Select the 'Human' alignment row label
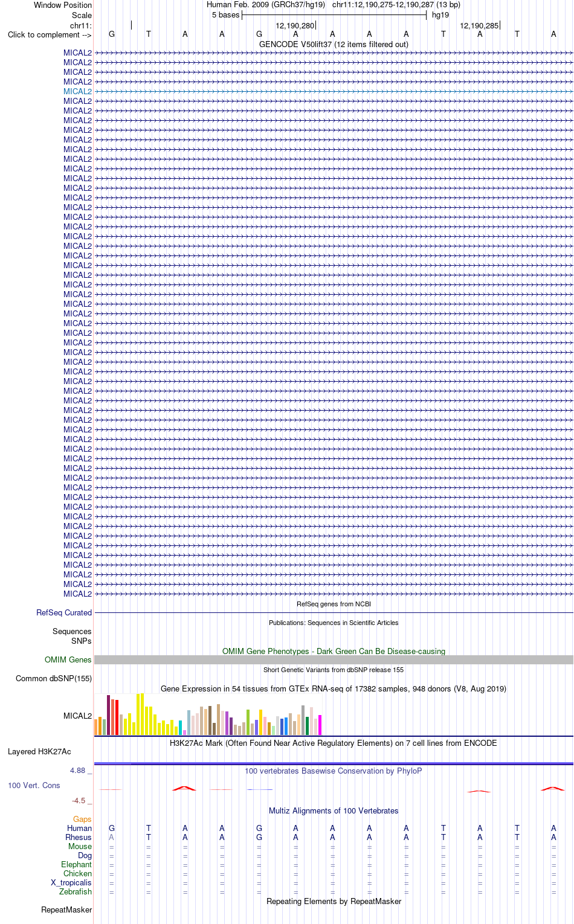The height and width of the screenshot is (924, 574). tap(80, 829)
